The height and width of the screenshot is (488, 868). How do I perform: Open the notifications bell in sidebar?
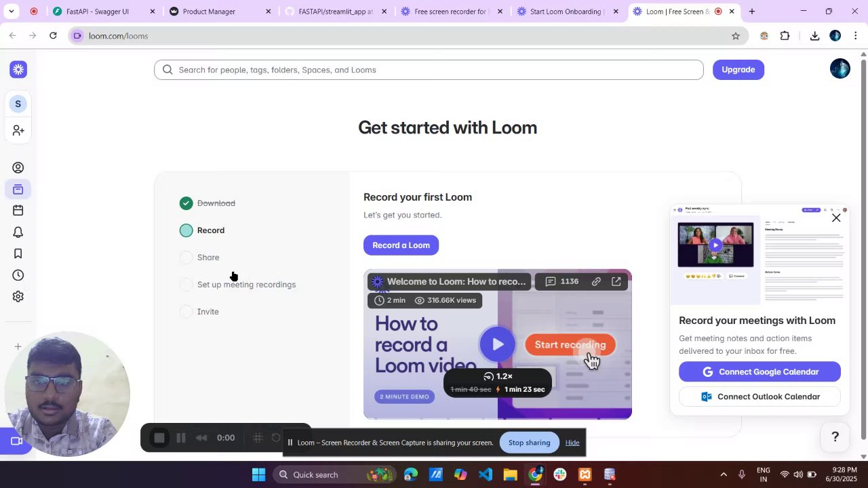click(x=18, y=232)
